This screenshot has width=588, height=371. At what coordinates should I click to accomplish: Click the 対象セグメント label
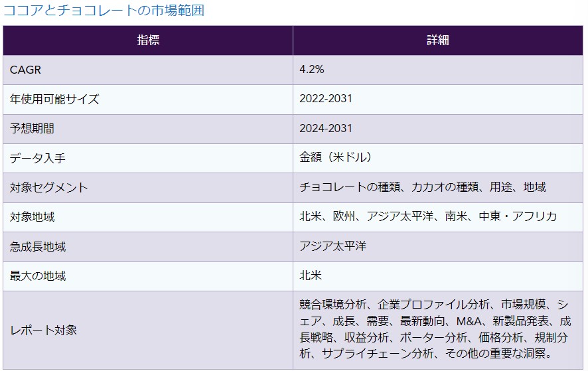click(48, 188)
